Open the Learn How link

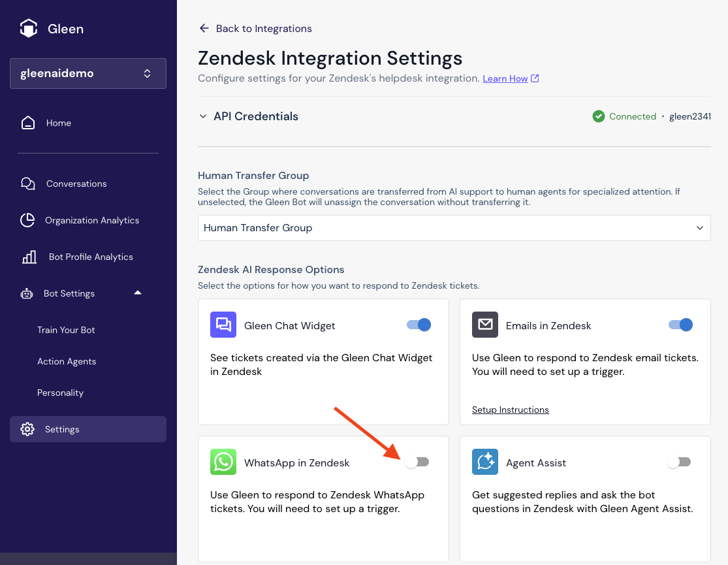(505, 78)
